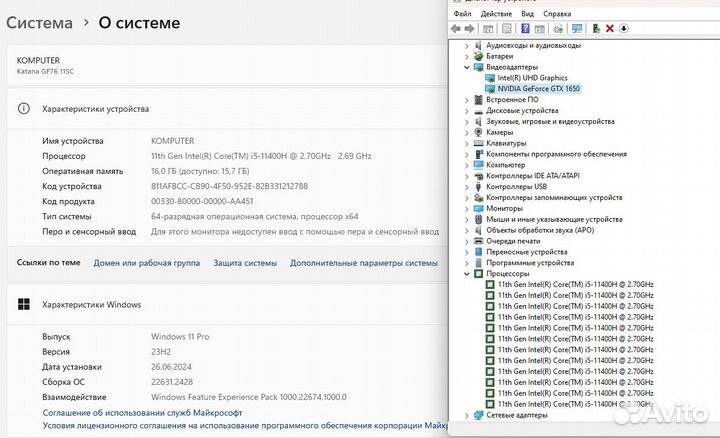Open the Защита системы link

pos(244,263)
